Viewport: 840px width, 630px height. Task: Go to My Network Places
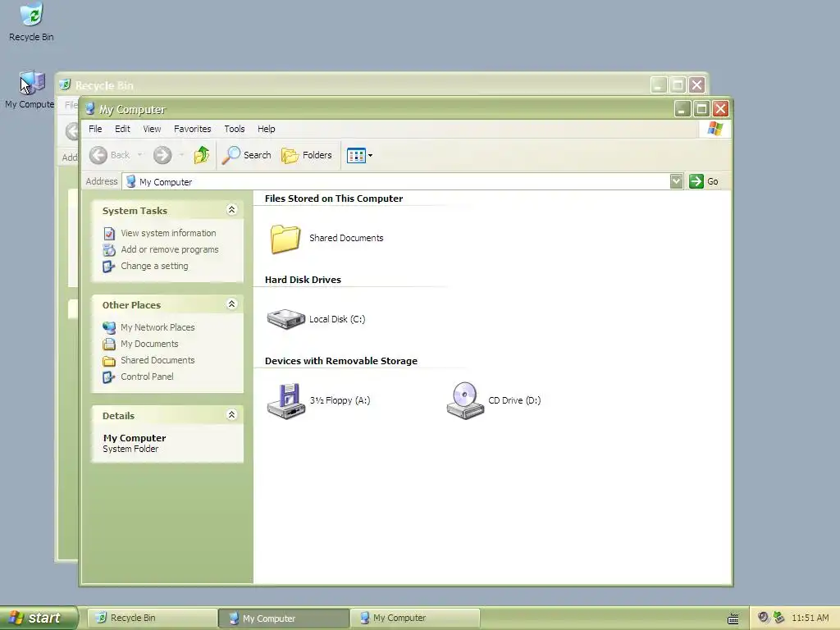tap(157, 327)
